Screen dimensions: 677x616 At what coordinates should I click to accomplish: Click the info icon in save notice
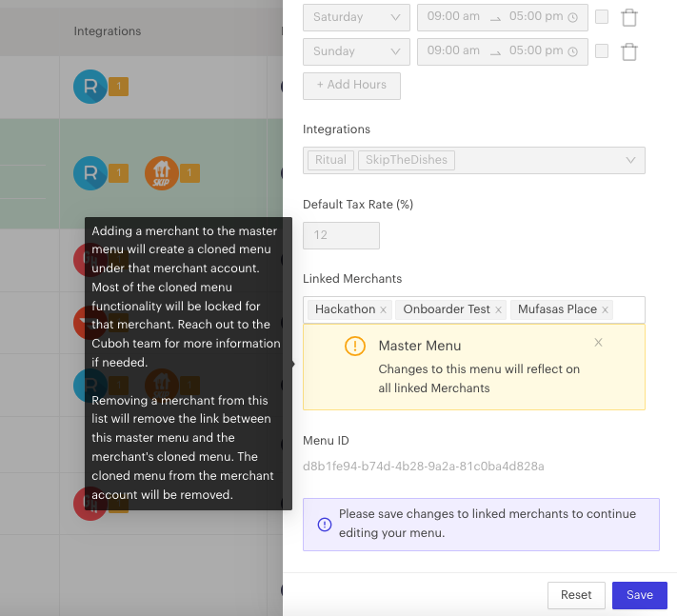click(x=325, y=524)
